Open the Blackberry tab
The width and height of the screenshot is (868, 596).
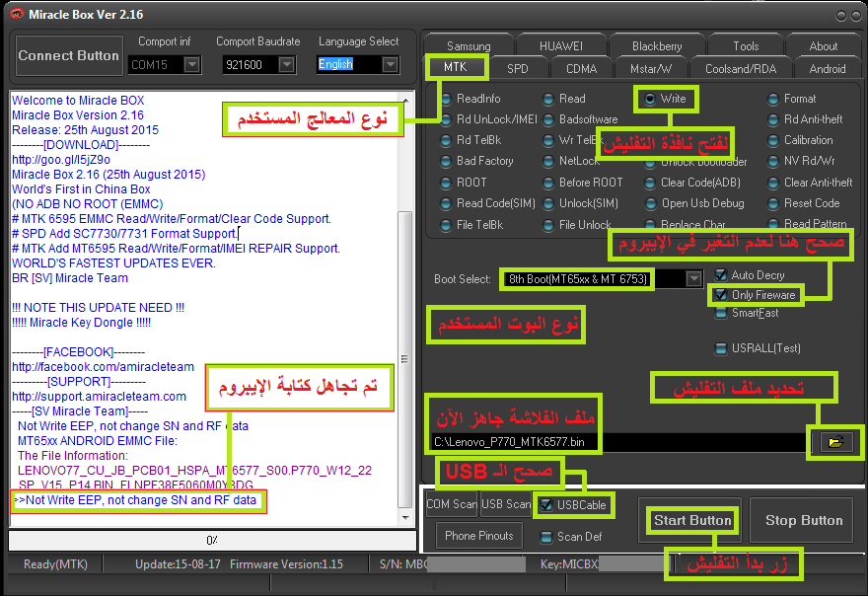[x=657, y=46]
